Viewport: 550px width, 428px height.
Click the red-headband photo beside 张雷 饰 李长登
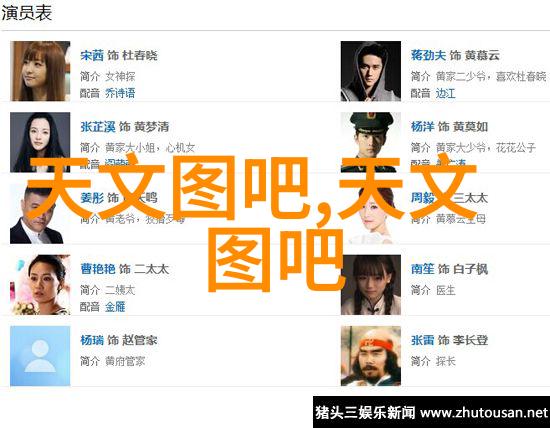pos(371,356)
